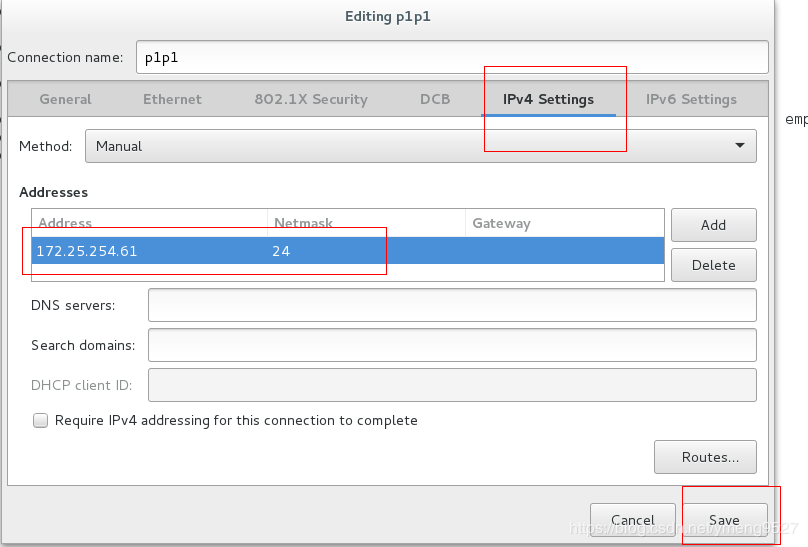Switch to the General tab
808x547 pixels.
point(65,99)
